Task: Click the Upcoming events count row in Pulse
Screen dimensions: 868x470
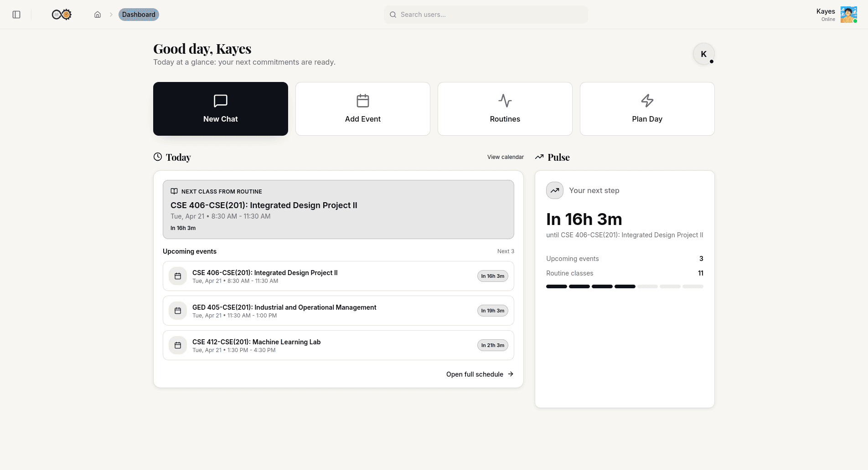Action: coord(625,259)
